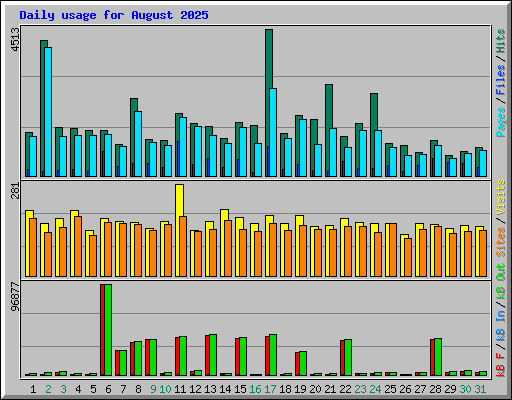Select the green kB Out bar for day 22
The image size is (512, 400).
pos(348,358)
